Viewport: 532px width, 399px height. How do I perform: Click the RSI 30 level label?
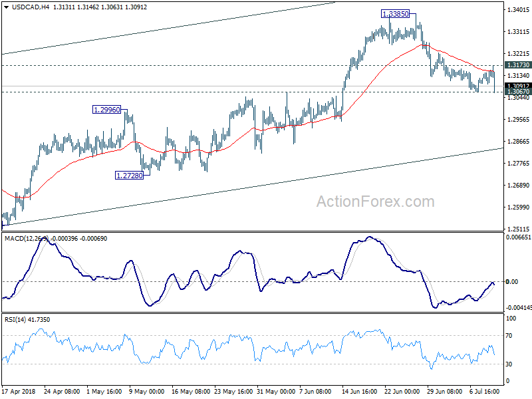click(509, 364)
